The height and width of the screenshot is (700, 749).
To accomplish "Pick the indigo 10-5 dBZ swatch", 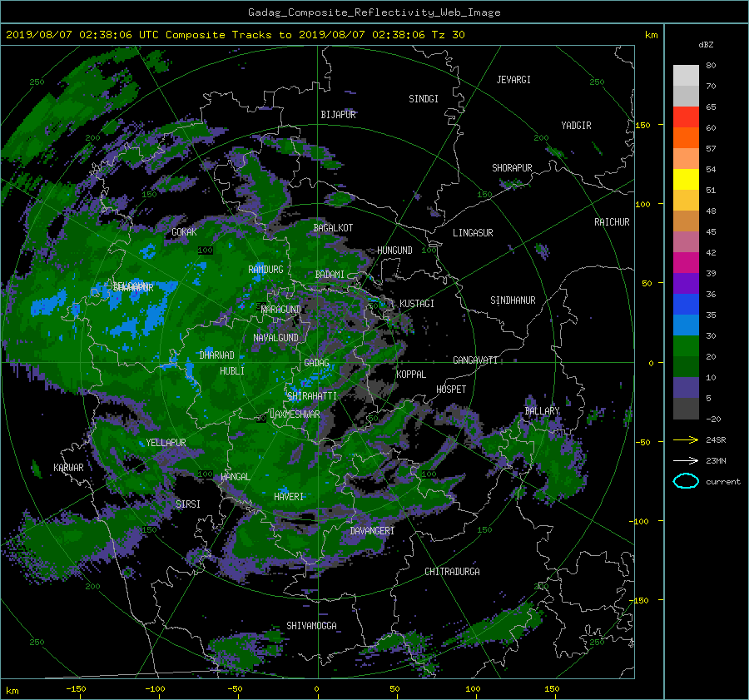I will tap(686, 388).
